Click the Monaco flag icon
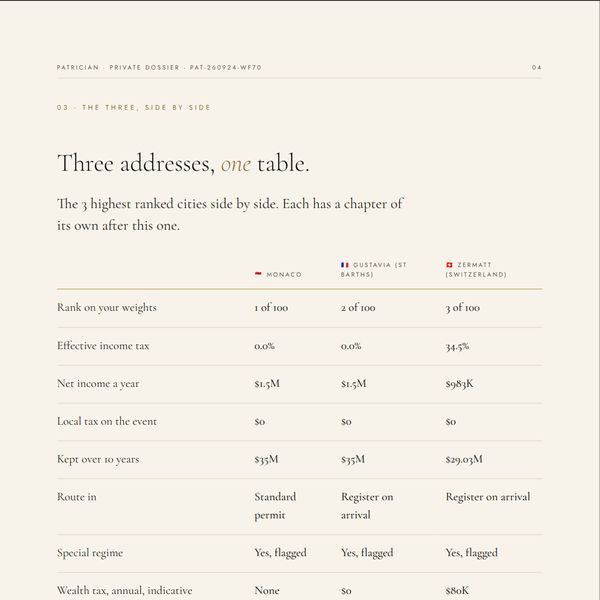The width and height of the screenshot is (600, 600). [258, 274]
